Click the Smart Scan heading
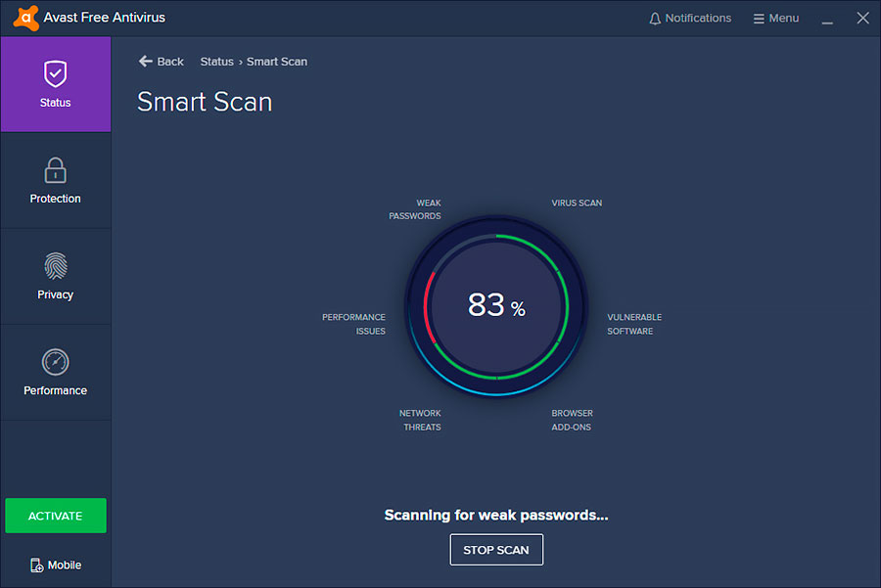 (205, 102)
